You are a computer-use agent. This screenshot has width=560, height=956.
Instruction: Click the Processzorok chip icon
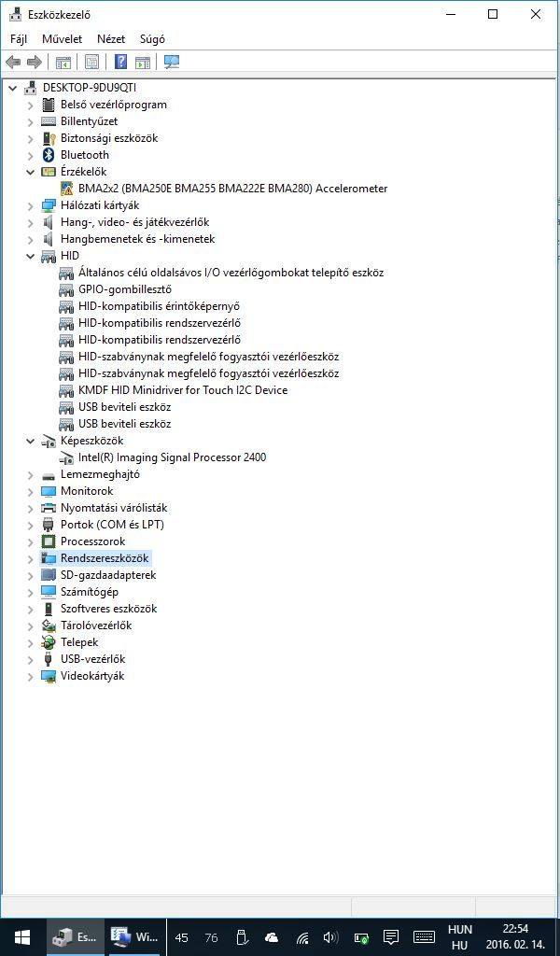click(49, 541)
